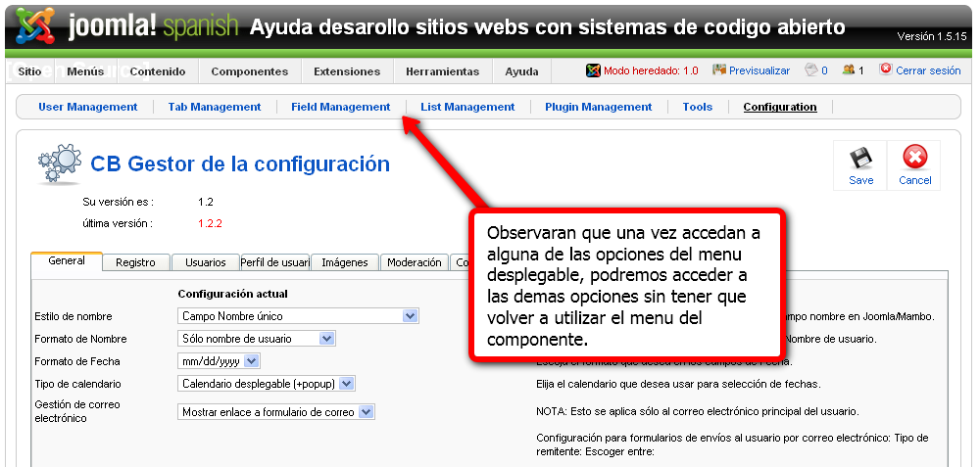Click the logged-in users icon
Screen dimensions: 980x467
click(848, 70)
